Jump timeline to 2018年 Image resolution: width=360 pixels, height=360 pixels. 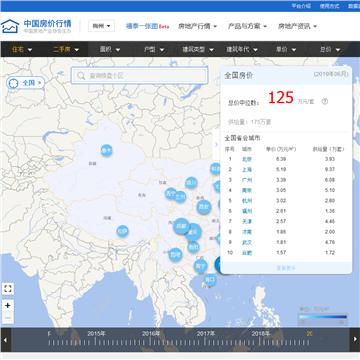[261, 333]
